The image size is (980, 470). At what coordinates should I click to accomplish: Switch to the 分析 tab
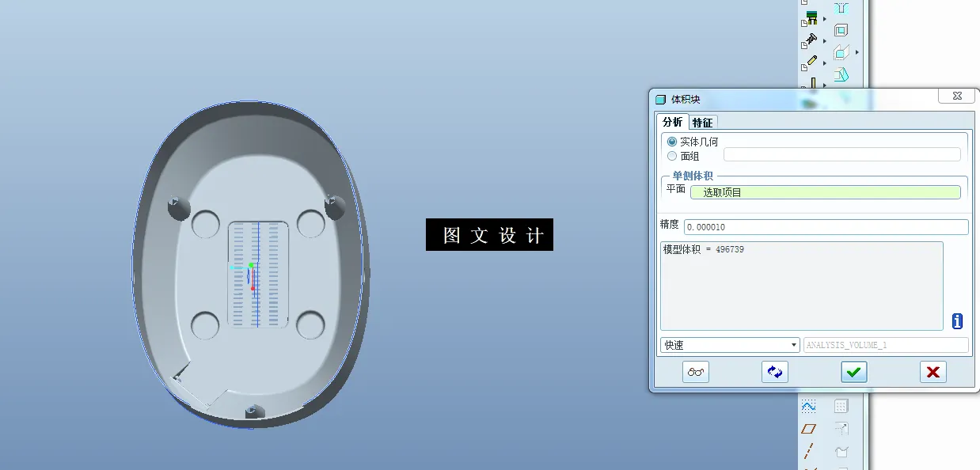click(671, 122)
